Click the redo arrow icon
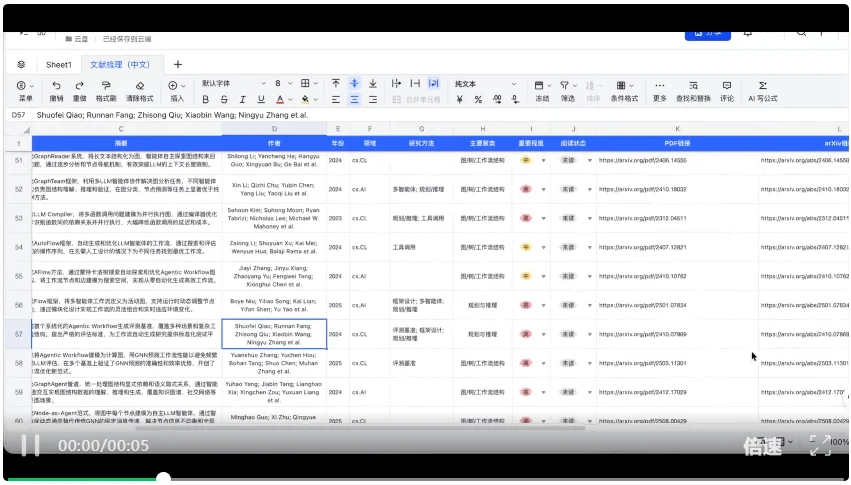This screenshot has height=485, width=851. pos(80,85)
